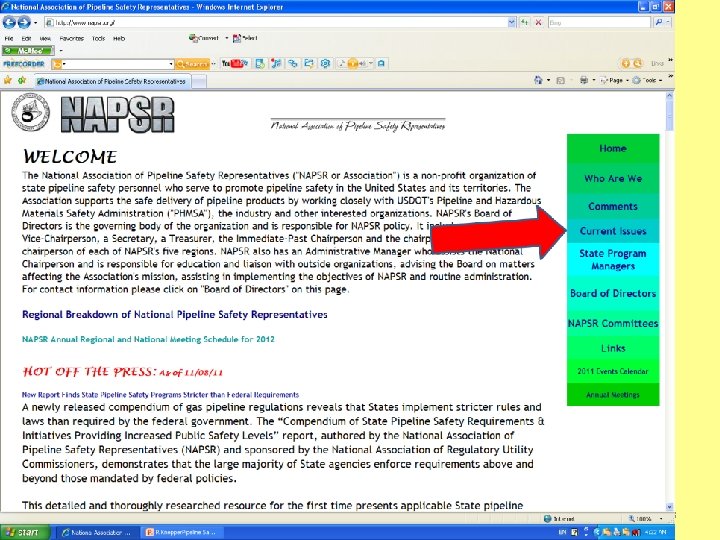Click the gold Favorites star icon
This screenshot has height=540, width=720.
coord(8,80)
